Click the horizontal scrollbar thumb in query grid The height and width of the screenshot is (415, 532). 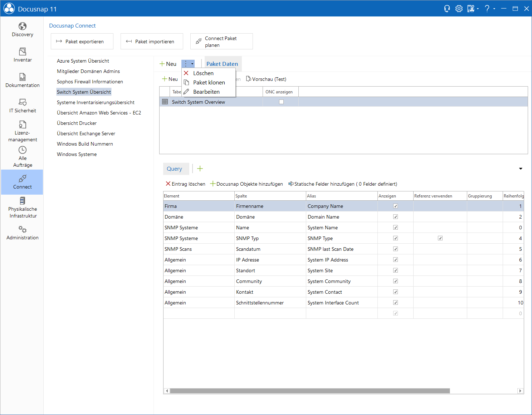tap(310, 391)
